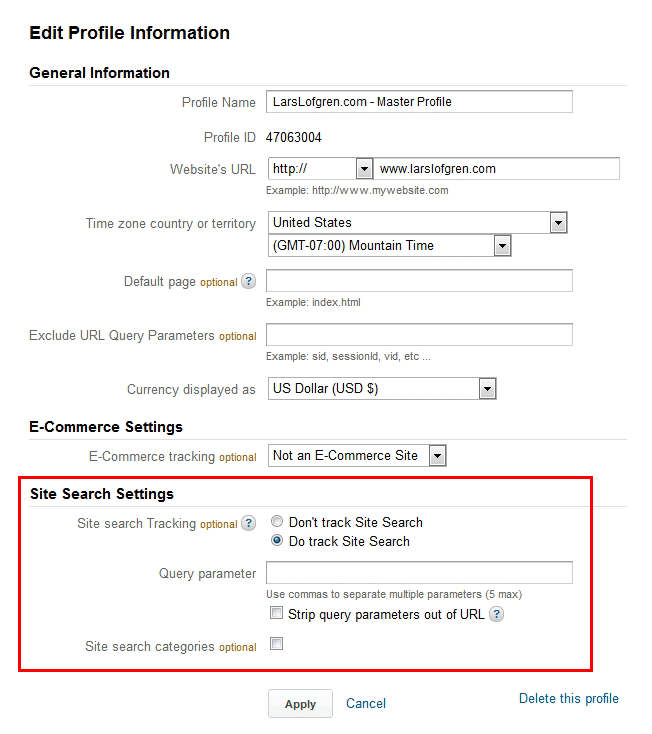Click help icon next to Default page
The image size is (652, 734).
coord(249,282)
